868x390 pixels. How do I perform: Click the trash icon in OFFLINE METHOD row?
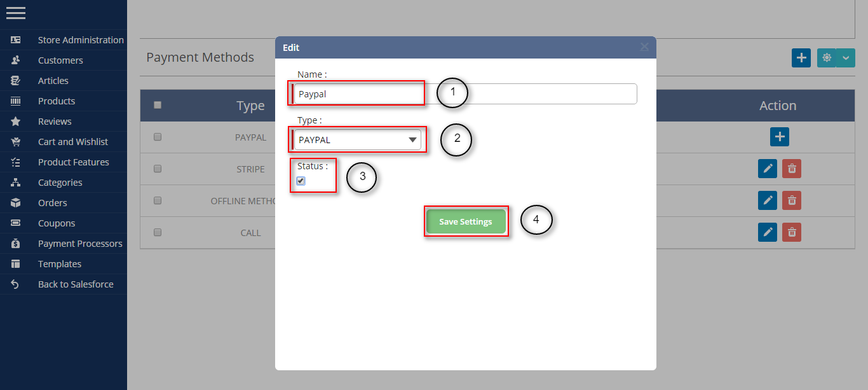[792, 200]
